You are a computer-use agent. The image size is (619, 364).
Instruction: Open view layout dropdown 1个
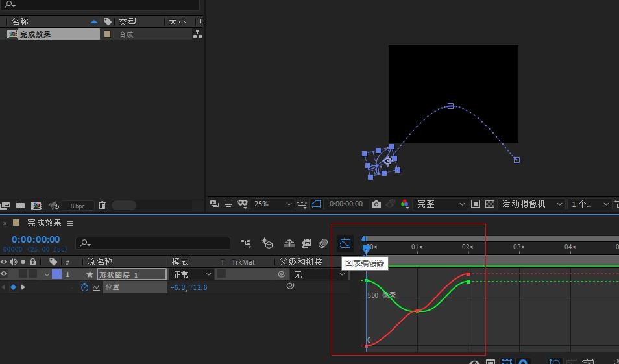pos(589,204)
